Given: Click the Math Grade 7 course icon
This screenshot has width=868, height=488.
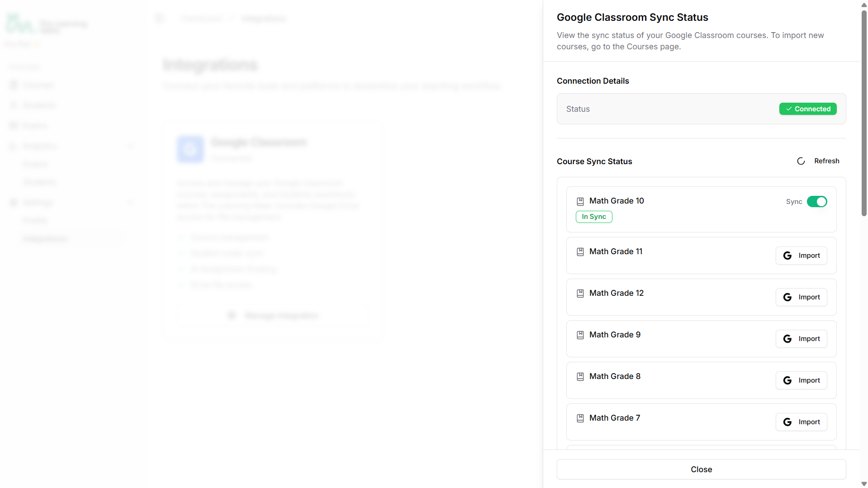Looking at the screenshot, I should (580, 418).
